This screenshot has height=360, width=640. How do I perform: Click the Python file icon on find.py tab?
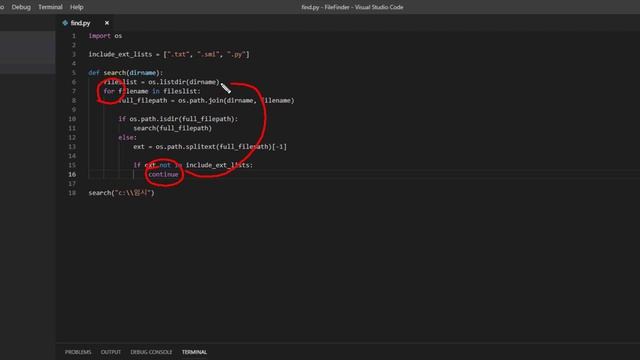click(65, 23)
